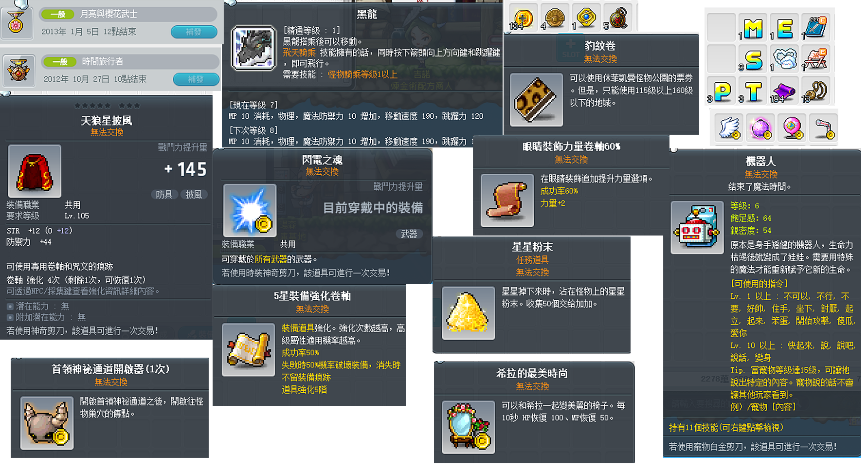Select the yellow letter S item
Viewport: 868px width, 473px height.
point(753,59)
